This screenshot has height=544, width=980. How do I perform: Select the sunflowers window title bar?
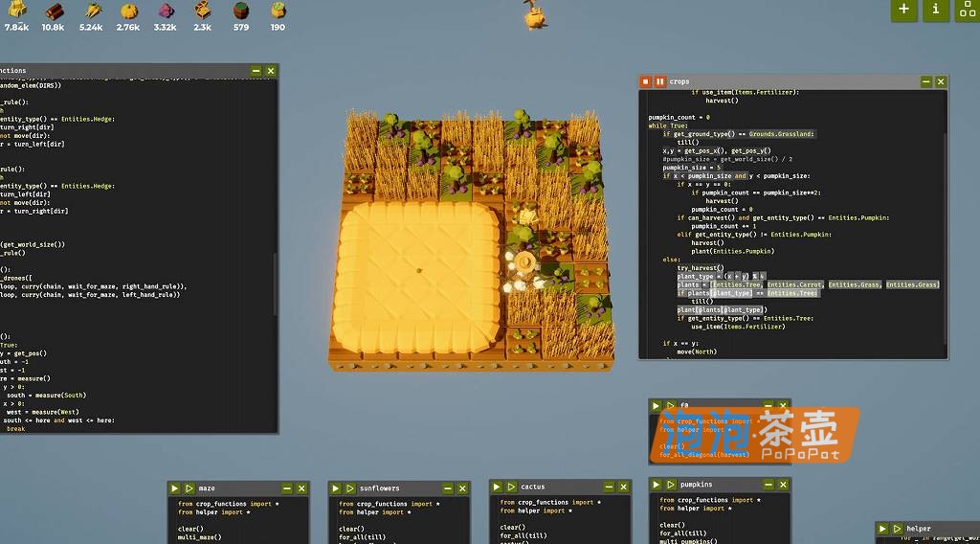[x=398, y=488]
